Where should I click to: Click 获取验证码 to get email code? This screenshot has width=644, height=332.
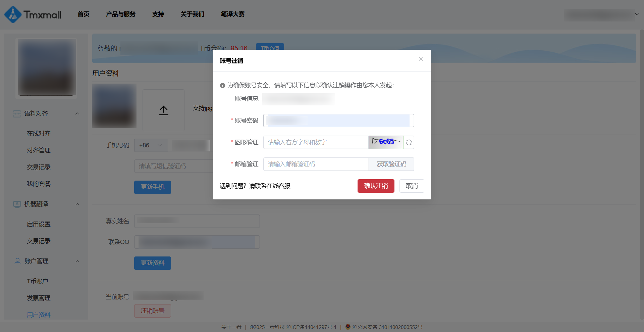[x=391, y=164]
